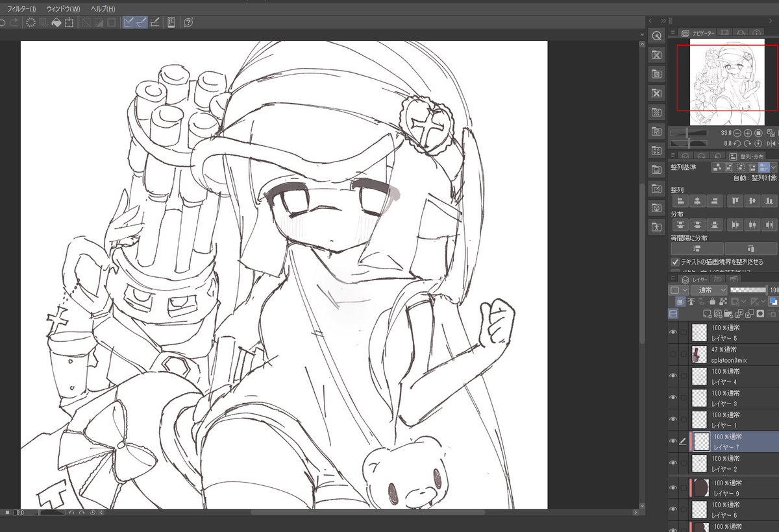Uncheck テキストの描画境界を整列させる checkbox

[675, 261]
